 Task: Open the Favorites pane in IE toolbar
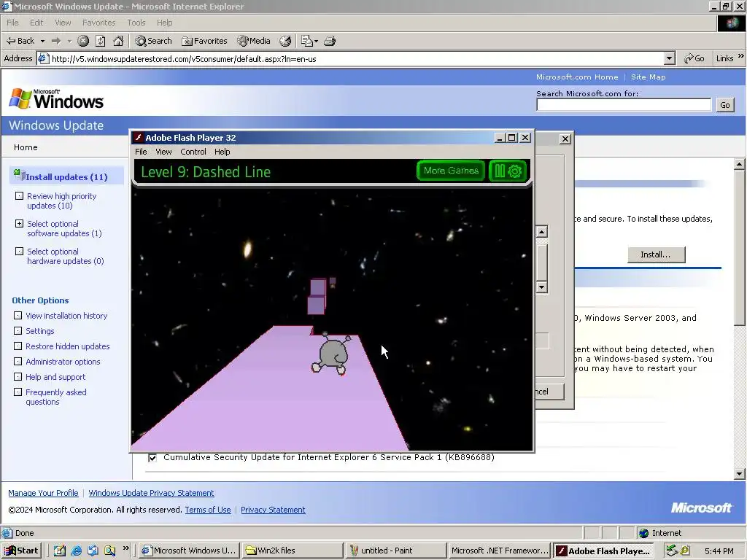[x=205, y=41]
